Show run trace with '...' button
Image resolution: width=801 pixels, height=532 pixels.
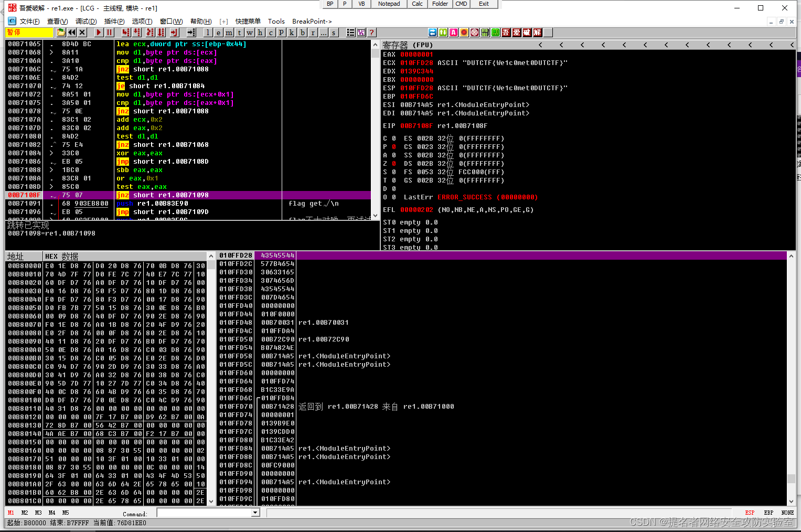(324, 33)
